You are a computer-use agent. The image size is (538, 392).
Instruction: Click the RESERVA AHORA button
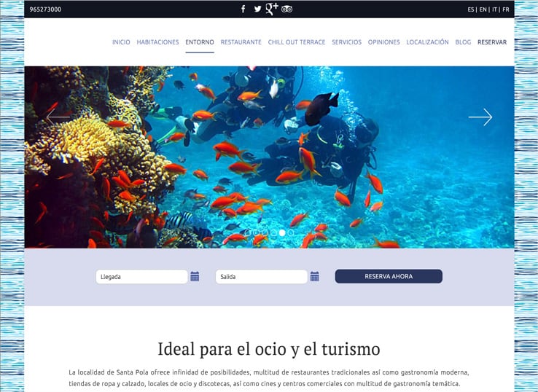coord(389,276)
